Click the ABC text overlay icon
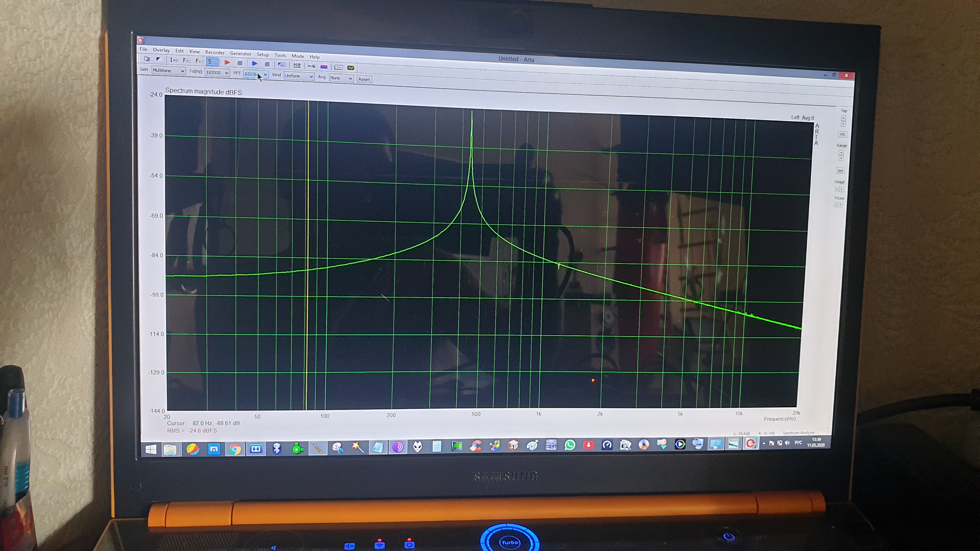Image resolution: width=980 pixels, height=551 pixels. pyautogui.click(x=282, y=65)
